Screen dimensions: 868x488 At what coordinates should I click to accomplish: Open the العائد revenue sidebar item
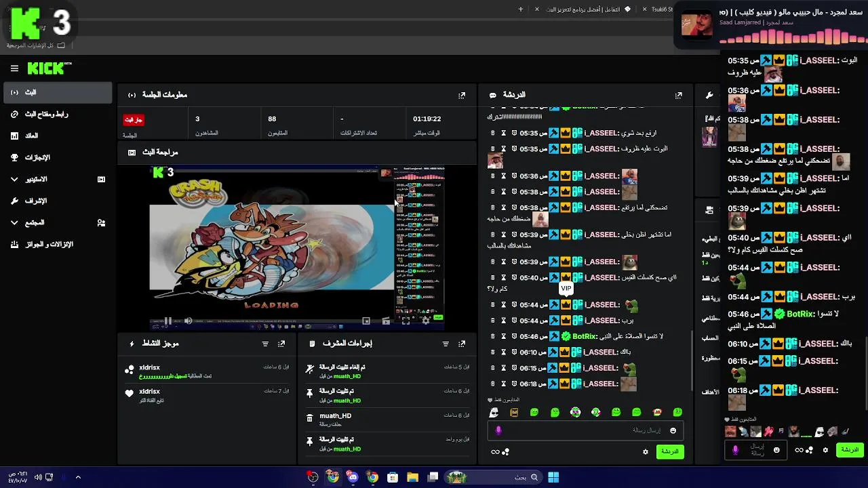point(57,136)
